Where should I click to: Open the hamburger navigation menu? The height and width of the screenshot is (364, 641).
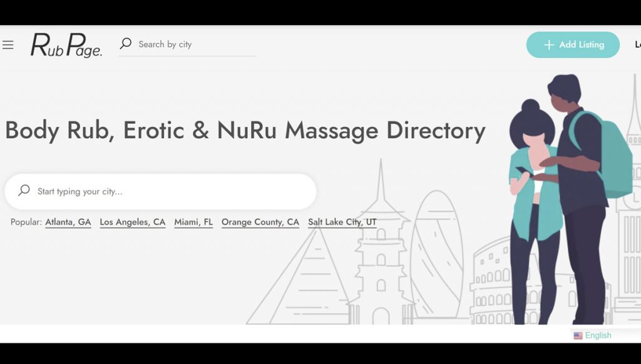[x=8, y=45]
